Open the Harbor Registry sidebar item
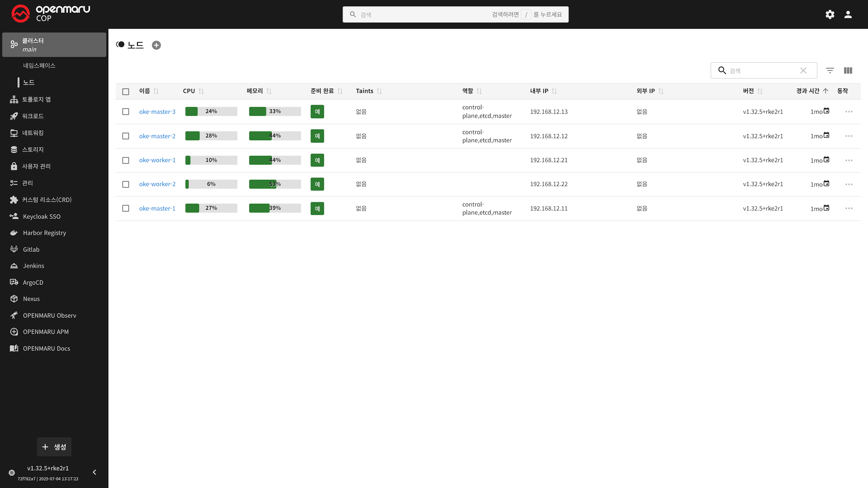The width and height of the screenshot is (868, 488). (44, 233)
